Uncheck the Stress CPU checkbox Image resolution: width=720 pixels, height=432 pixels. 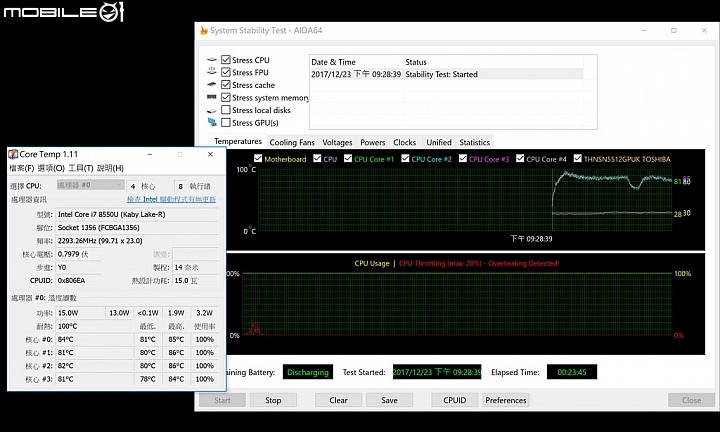click(x=225, y=60)
